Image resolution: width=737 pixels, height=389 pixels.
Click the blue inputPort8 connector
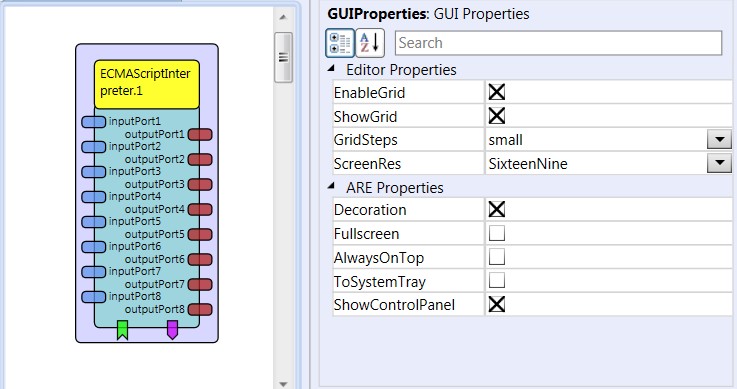click(x=94, y=297)
